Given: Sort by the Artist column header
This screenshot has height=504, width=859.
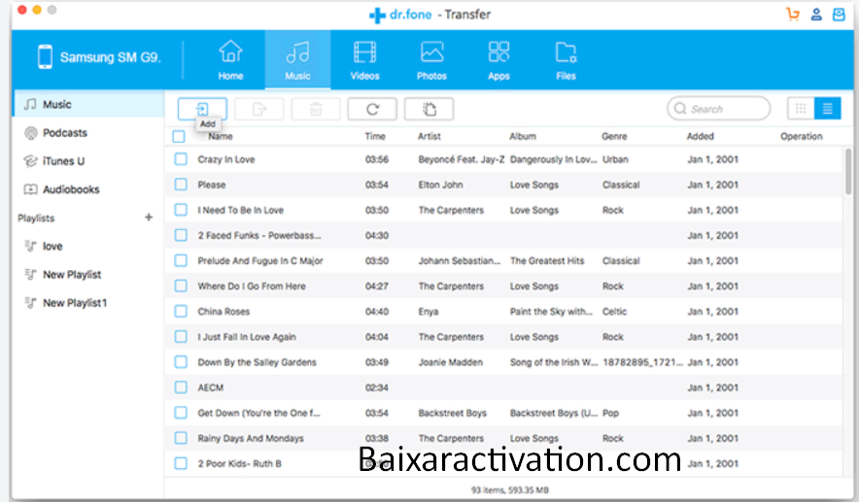Looking at the screenshot, I should point(429,136).
